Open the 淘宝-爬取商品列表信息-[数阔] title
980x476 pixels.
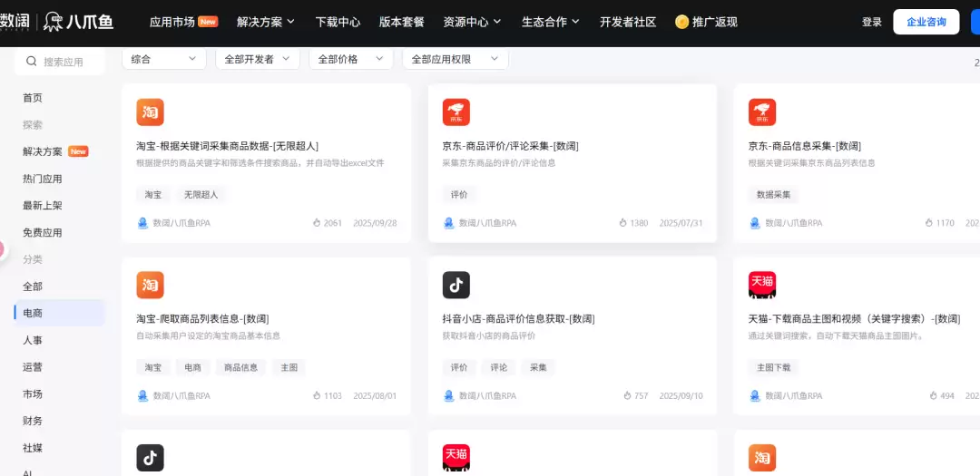pyautogui.click(x=202, y=318)
